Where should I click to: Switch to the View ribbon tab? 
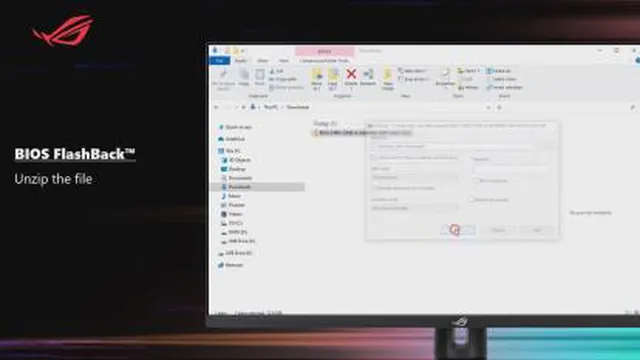(284, 61)
